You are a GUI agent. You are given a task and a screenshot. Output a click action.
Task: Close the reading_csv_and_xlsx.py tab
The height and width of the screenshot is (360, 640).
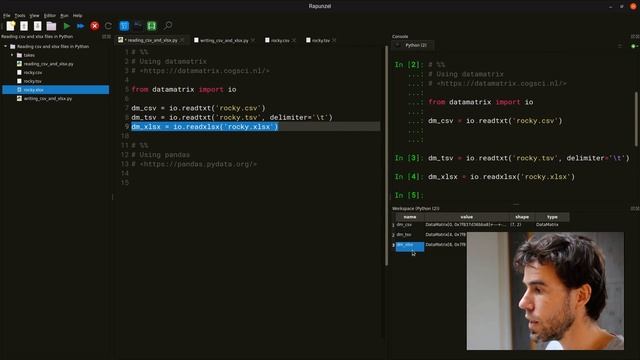click(x=182, y=40)
